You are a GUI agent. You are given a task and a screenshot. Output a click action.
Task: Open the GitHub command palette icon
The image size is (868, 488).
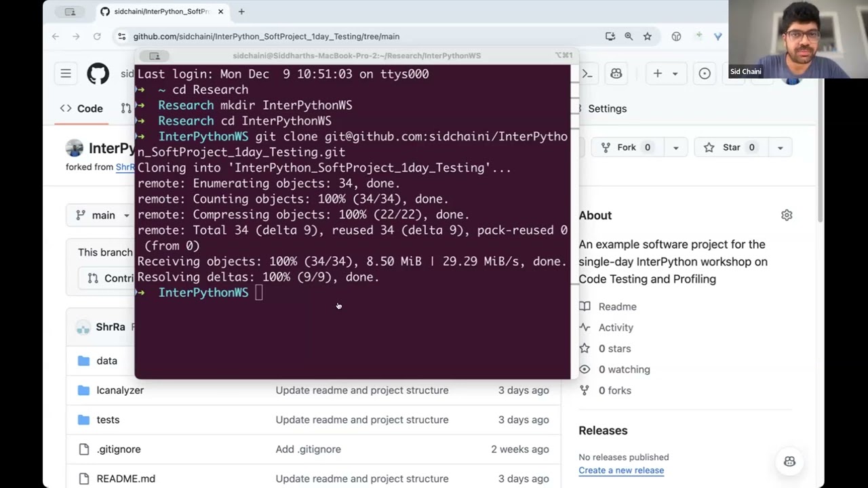coord(587,73)
